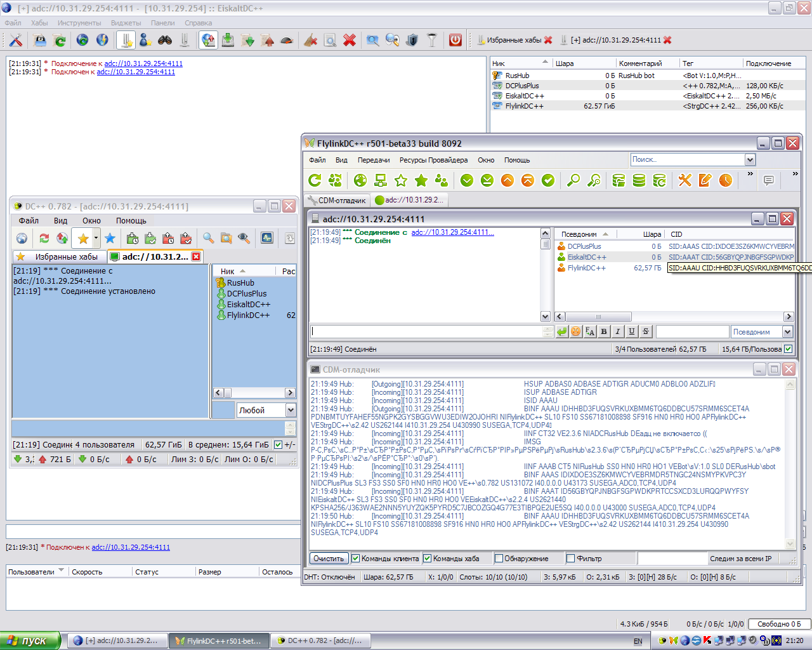The width and height of the screenshot is (812, 650).
Task: Open the 'Виджеты' menu in EiskaltDC++
Action: coord(126,23)
